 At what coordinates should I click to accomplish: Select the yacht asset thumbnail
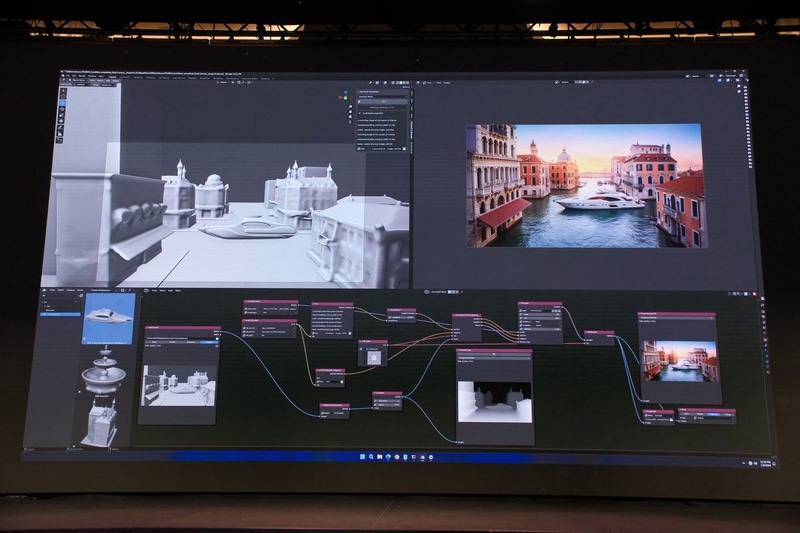[109, 319]
